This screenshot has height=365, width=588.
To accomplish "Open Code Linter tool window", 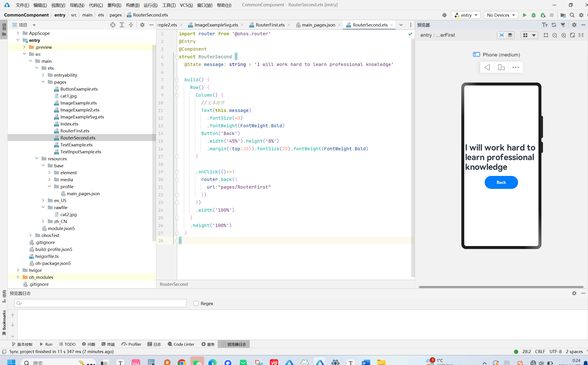I will pyautogui.click(x=181, y=344).
